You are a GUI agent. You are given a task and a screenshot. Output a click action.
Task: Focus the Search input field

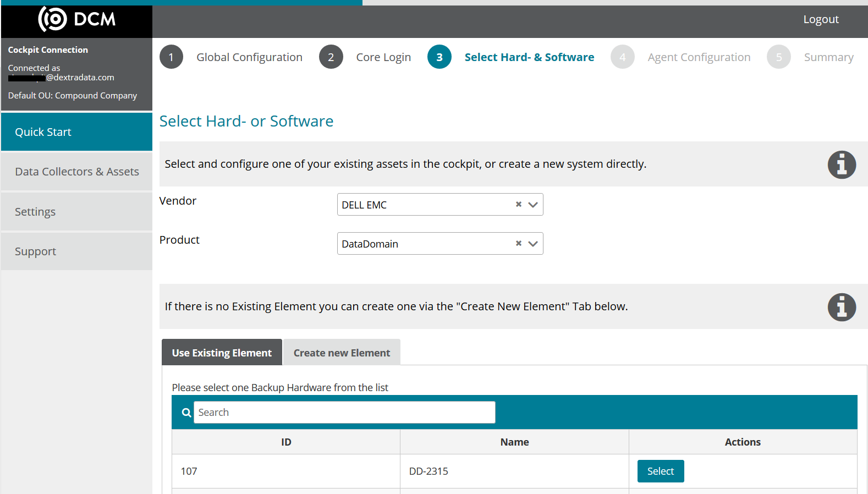tap(344, 413)
